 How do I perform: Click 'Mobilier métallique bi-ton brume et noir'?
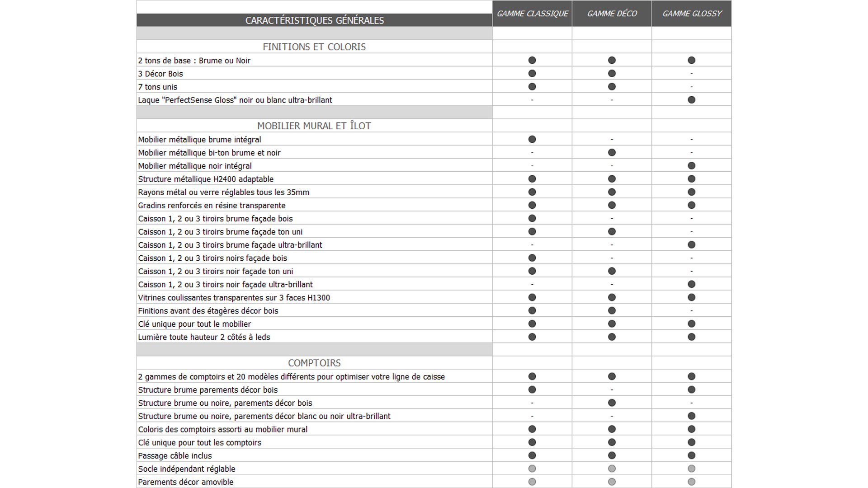(x=209, y=153)
